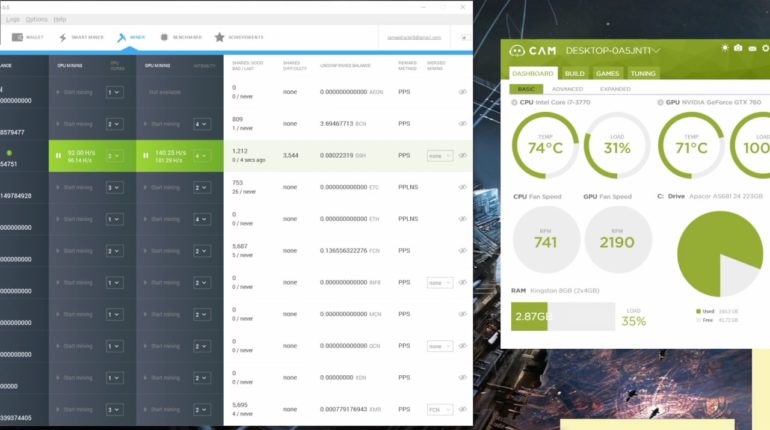Viewport: 770px width, 430px height.
Task: Click the icon at the end of the INF8 row
Action: pos(462,282)
